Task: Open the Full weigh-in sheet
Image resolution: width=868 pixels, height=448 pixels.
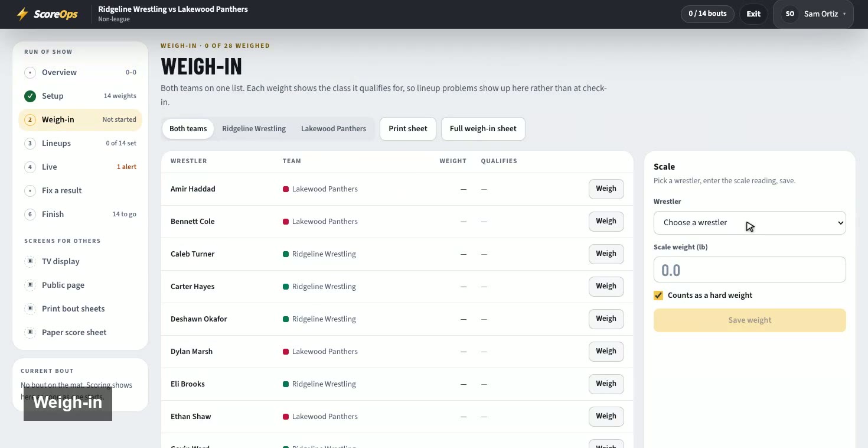Action: coord(483,129)
